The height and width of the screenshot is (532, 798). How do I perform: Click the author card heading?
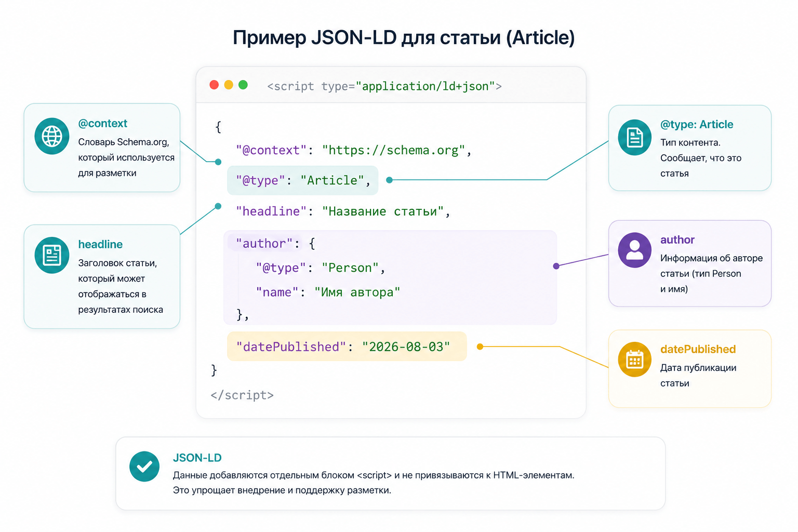click(677, 240)
